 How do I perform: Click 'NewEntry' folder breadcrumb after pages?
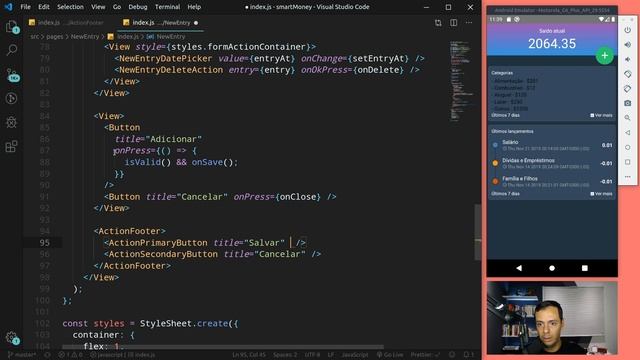[85, 37]
